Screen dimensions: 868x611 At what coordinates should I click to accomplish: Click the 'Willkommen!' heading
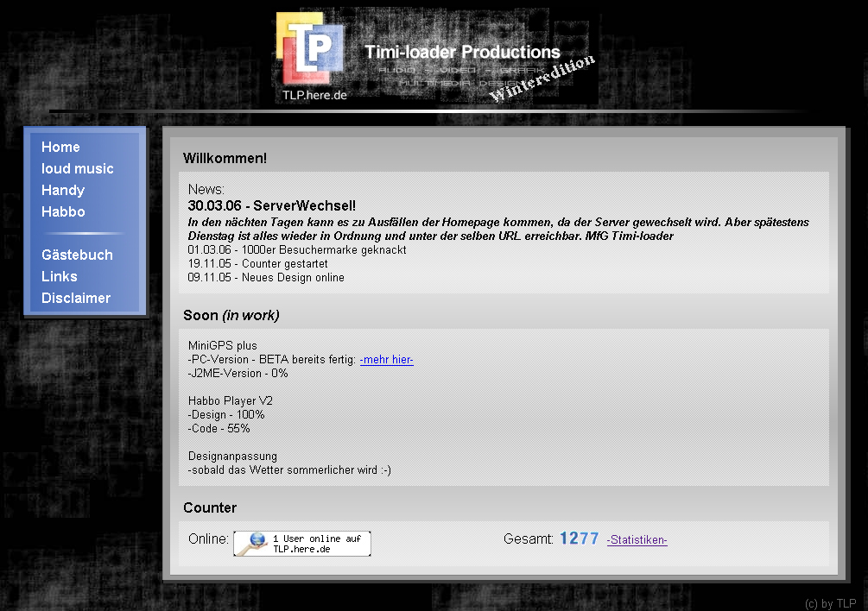225,158
